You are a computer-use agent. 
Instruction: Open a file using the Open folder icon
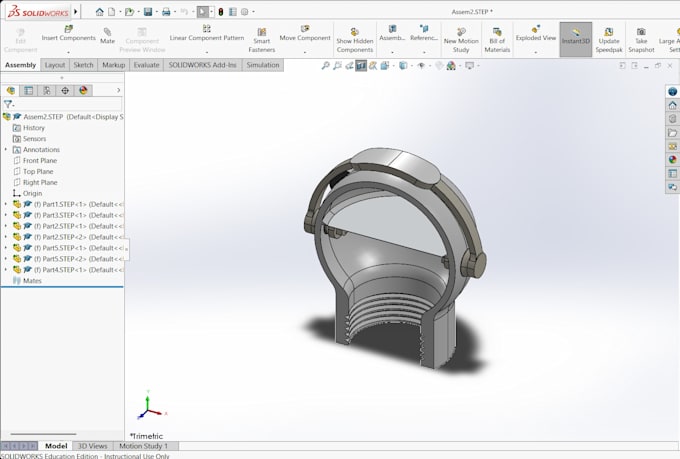(129, 12)
